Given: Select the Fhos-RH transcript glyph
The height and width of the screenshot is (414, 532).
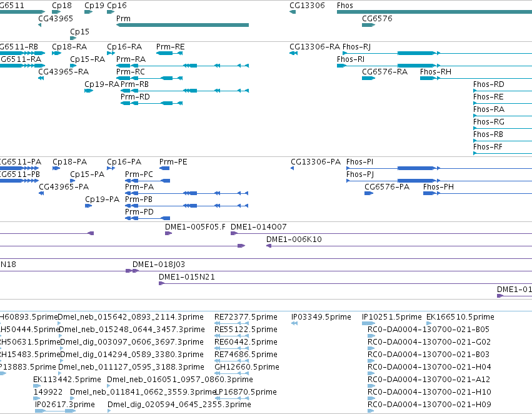Looking at the screenshot, I should coord(476,78).
